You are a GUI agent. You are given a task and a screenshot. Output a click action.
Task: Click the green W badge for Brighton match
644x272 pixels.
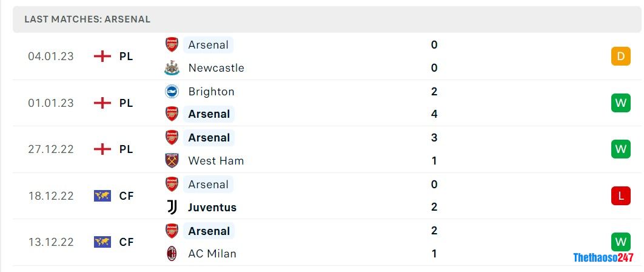coord(620,103)
